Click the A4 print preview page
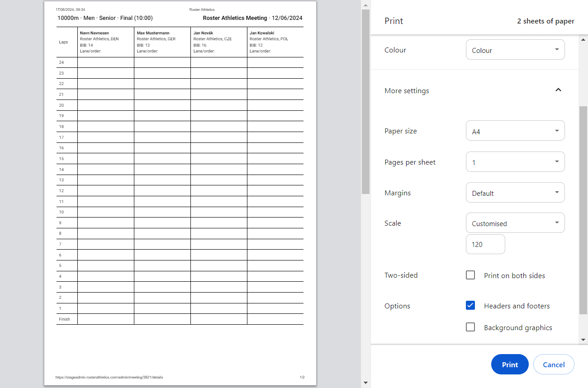 tap(180, 194)
